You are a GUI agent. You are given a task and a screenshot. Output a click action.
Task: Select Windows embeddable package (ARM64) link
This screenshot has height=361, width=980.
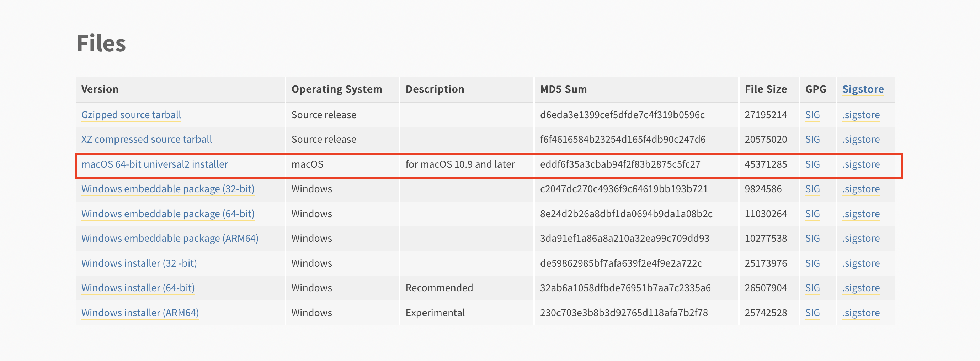point(170,239)
